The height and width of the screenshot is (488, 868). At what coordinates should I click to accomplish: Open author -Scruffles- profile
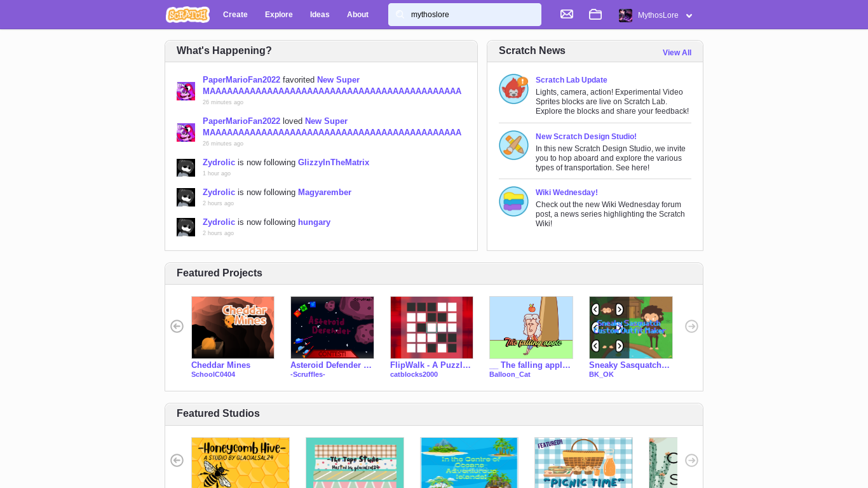tap(308, 375)
